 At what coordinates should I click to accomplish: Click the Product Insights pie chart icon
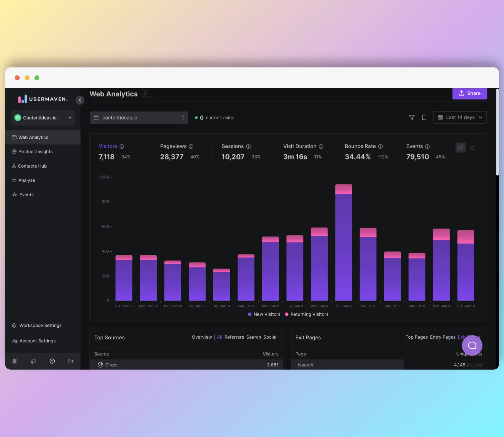tap(14, 152)
